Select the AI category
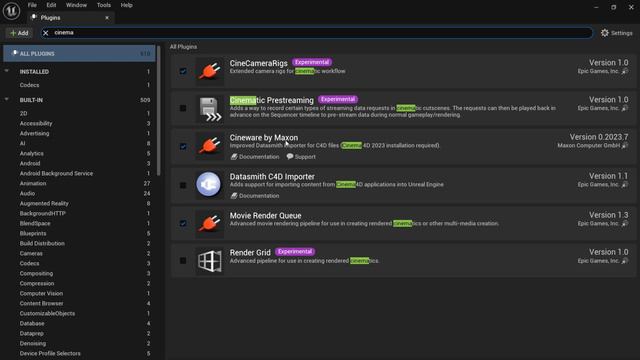 tap(79, 143)
